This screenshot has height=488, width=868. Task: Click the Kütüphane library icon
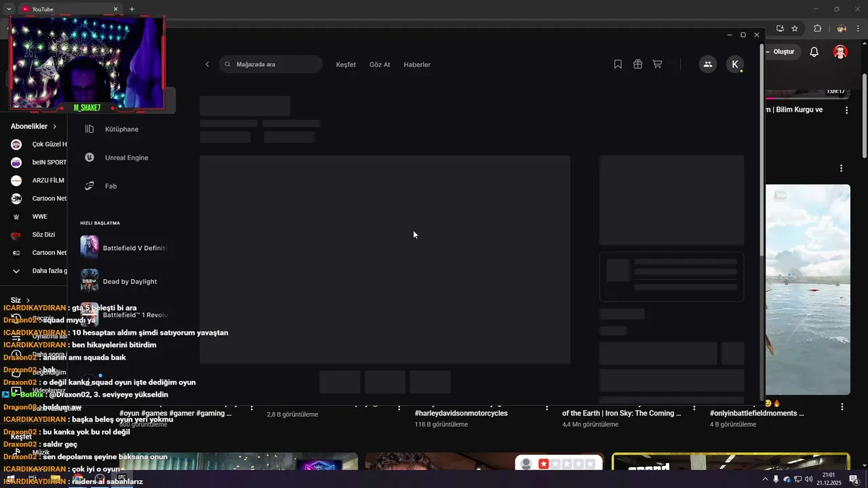click(x=90, y=129)
